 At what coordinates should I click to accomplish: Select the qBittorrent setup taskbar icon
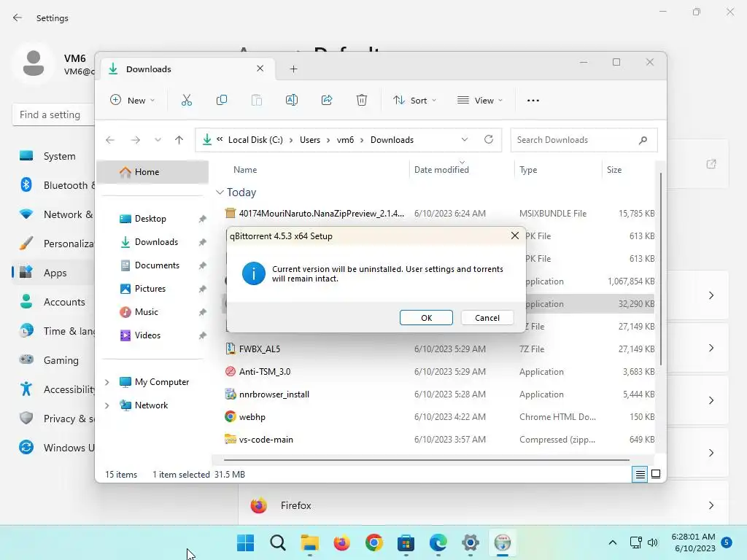(x=502, y=542)
